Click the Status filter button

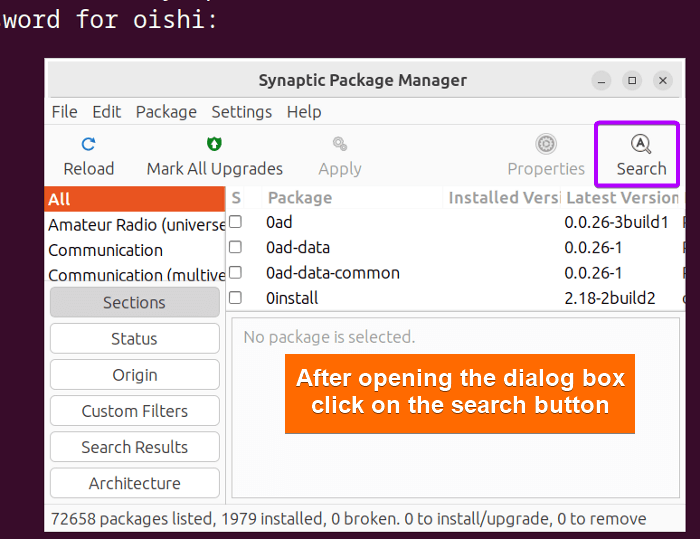135,338
